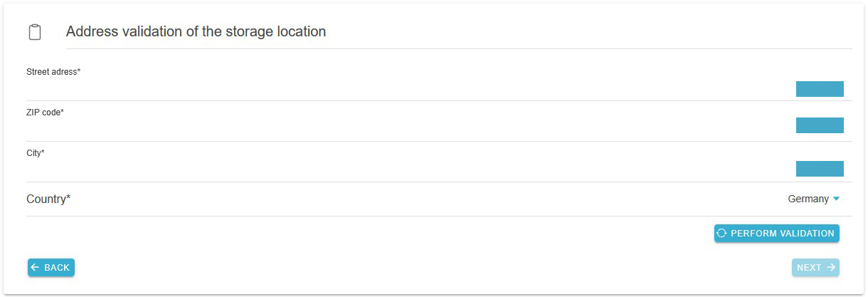Click the blue block in City row
This screenshot has height=297, width=868.
point(820,169)
